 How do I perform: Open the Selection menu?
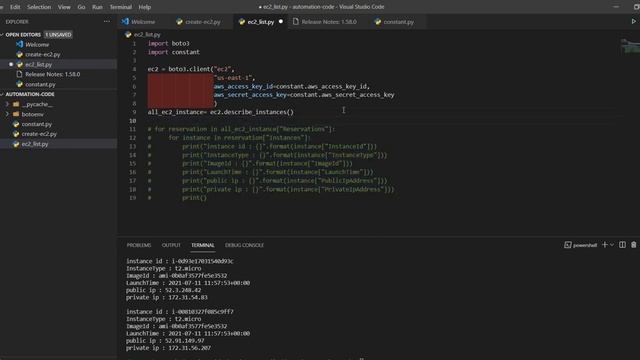point(39,7)
